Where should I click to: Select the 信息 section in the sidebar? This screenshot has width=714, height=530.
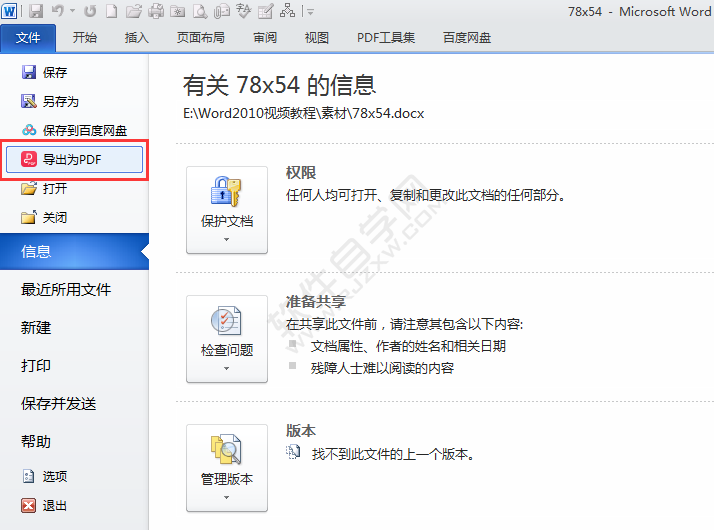coord(74,252)
